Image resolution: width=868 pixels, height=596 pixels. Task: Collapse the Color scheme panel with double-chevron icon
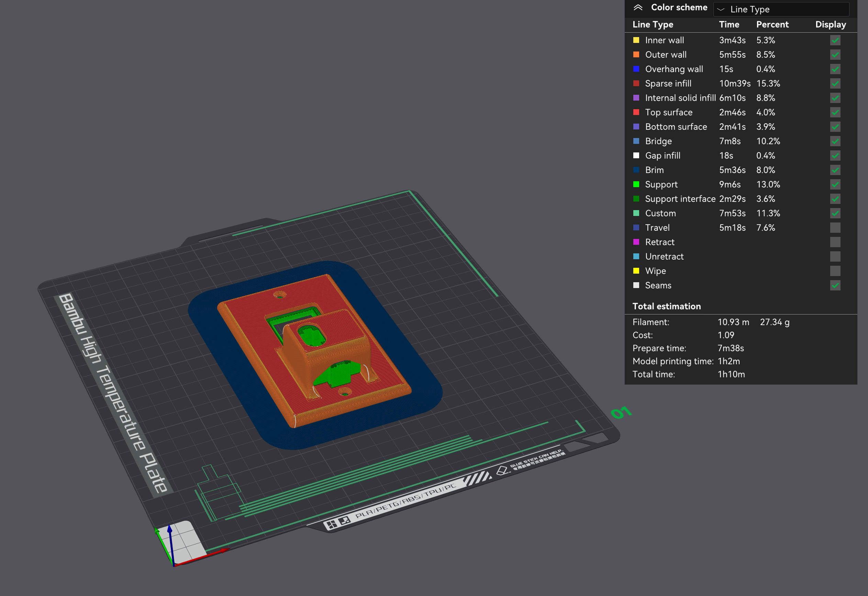[x=638, y=8]
